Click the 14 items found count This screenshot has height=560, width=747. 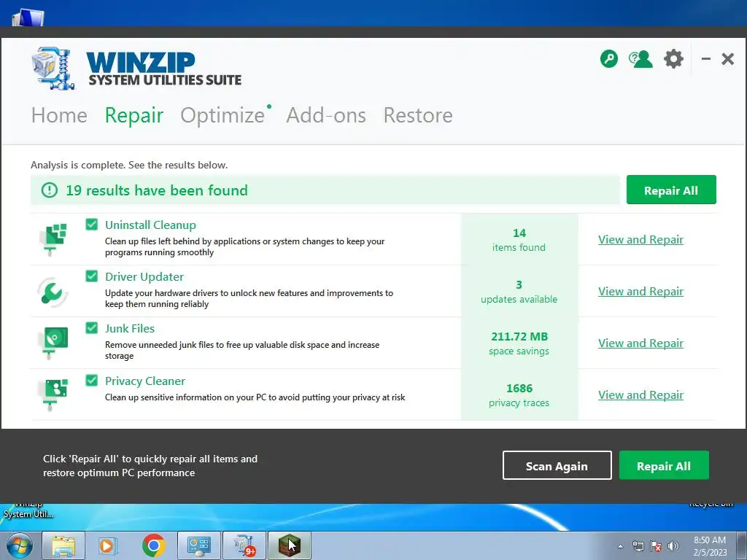coord(519,239)
